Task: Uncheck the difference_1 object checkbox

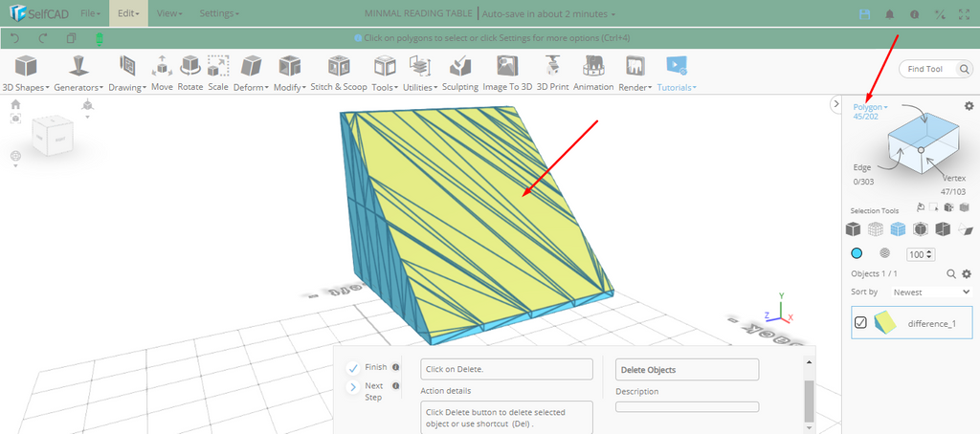Action: [x=860, y=322]
